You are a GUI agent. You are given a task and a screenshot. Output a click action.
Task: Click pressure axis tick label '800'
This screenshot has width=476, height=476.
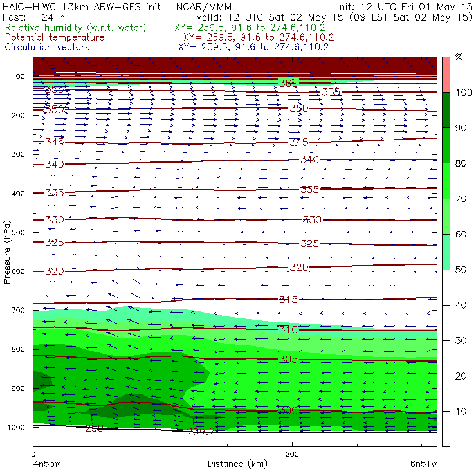[x=18, y=349]
